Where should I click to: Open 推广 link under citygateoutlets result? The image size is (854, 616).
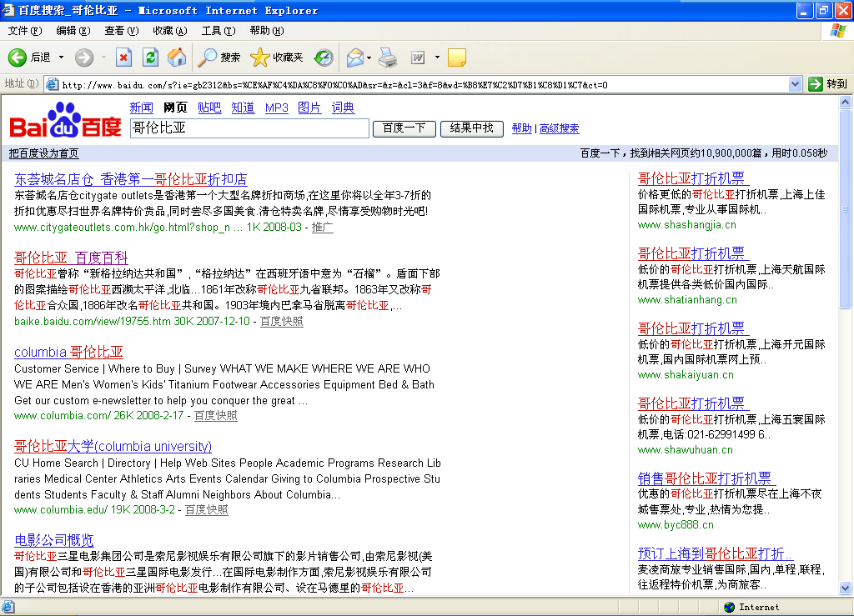323,227
